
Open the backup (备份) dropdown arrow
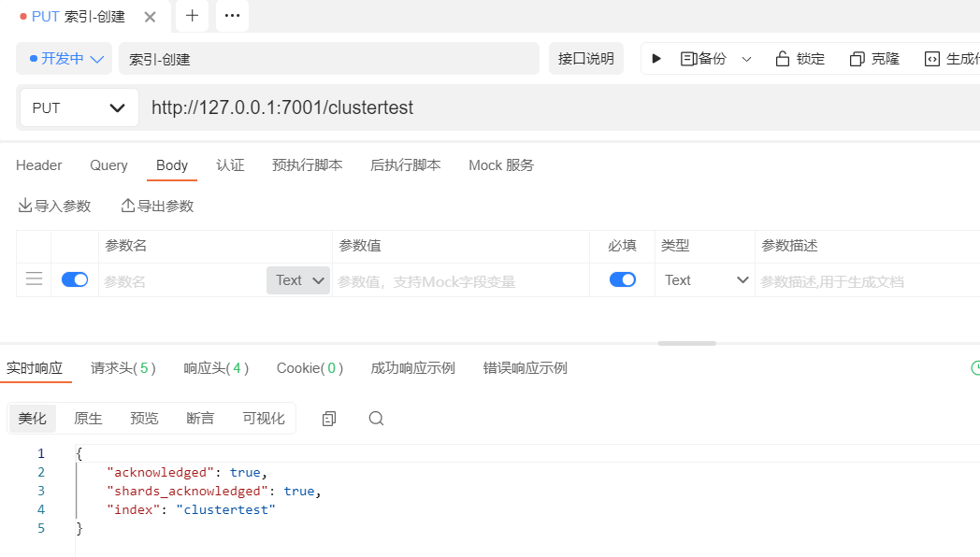coord(746,59)
